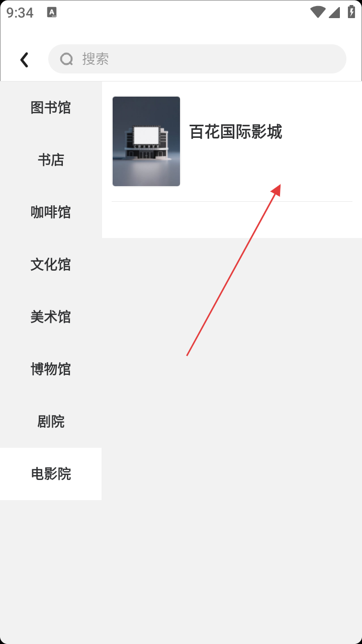Switch to the 剧院 category
The height and width of the screenshot is (644, 362).
(51, 422)
